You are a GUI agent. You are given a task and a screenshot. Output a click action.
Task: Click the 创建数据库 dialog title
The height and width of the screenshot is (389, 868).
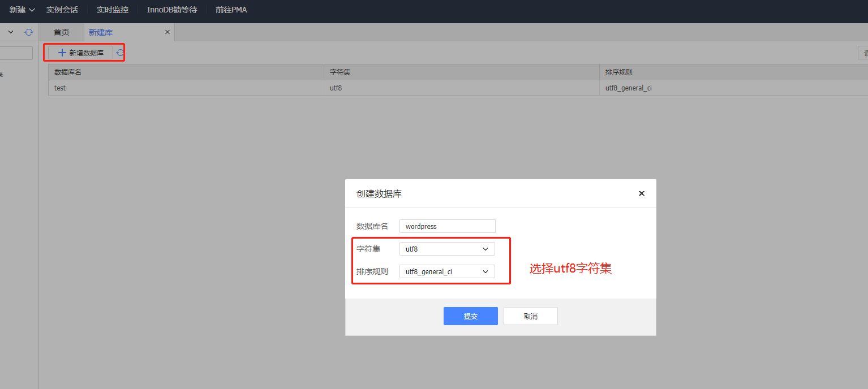379,194
